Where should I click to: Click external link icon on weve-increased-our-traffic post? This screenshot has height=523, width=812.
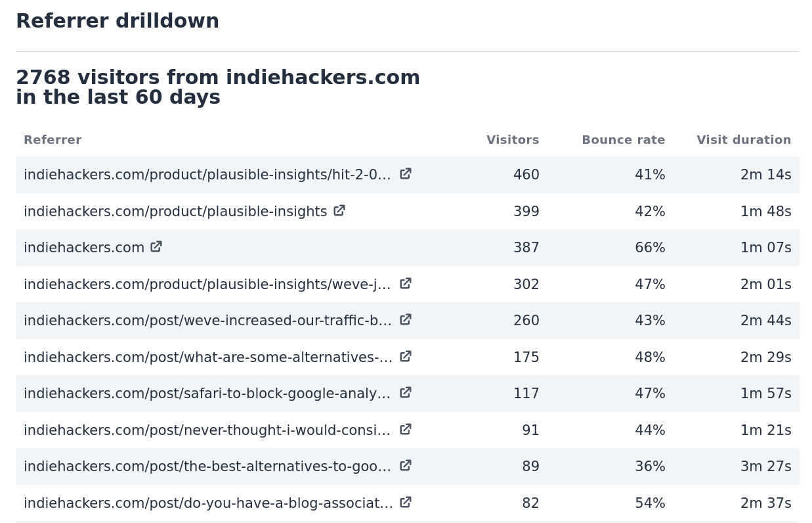(405, 319)
